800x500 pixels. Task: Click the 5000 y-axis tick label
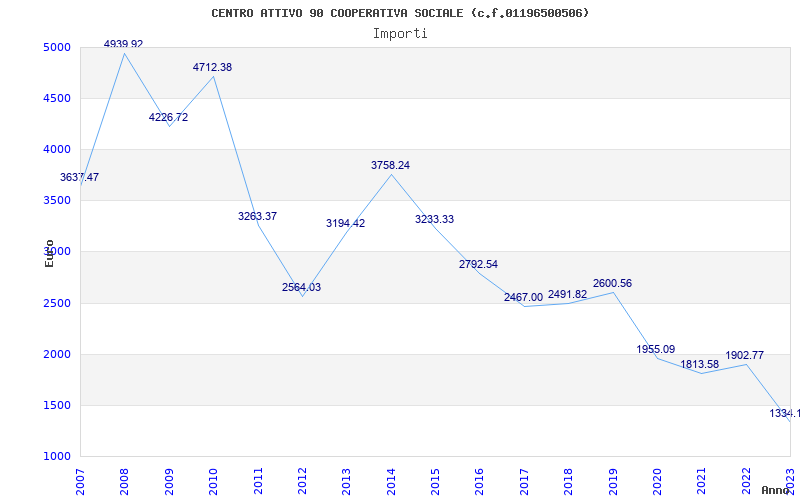click(x=57, y=47)
